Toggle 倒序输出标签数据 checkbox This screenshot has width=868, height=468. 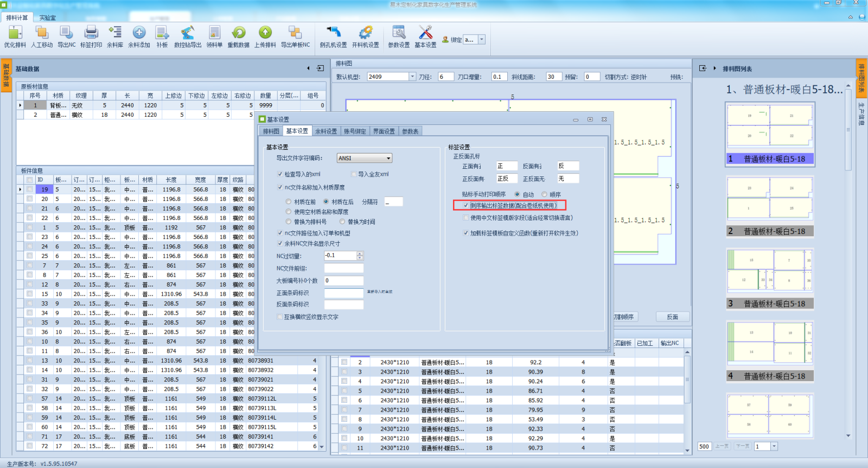466,206
